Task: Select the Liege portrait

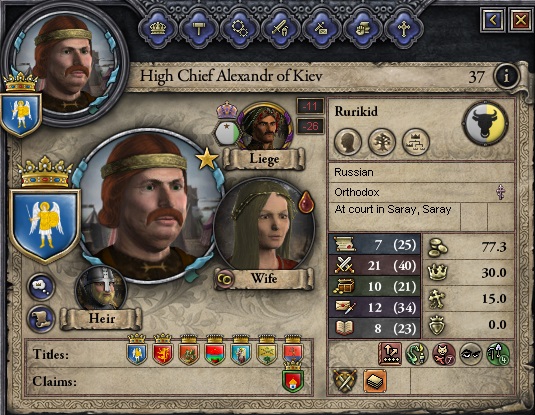Action: pos(266,128)
